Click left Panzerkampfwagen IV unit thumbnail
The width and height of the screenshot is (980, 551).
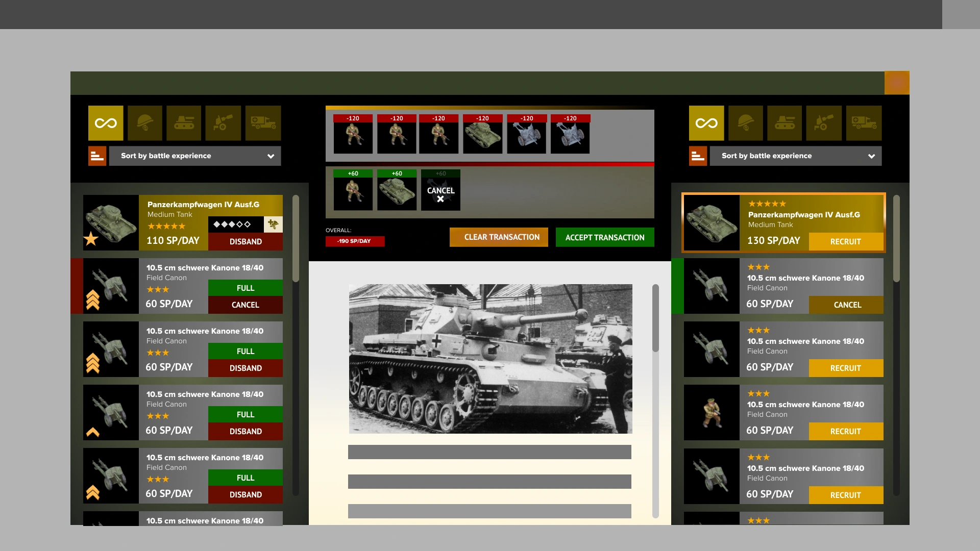click(x=111, y=222)
